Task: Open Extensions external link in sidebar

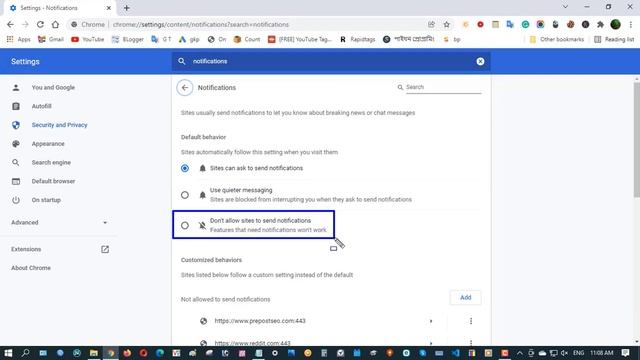Action: click(x=105, y=249)
